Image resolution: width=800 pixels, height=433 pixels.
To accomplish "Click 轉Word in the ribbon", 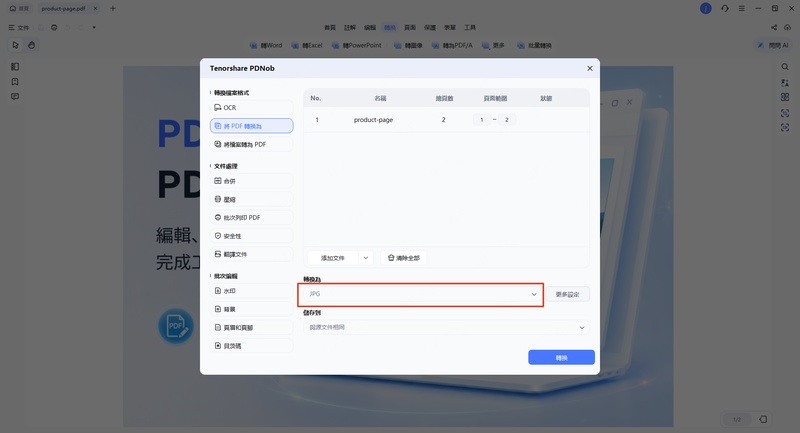I will click(x=266, y=45).
